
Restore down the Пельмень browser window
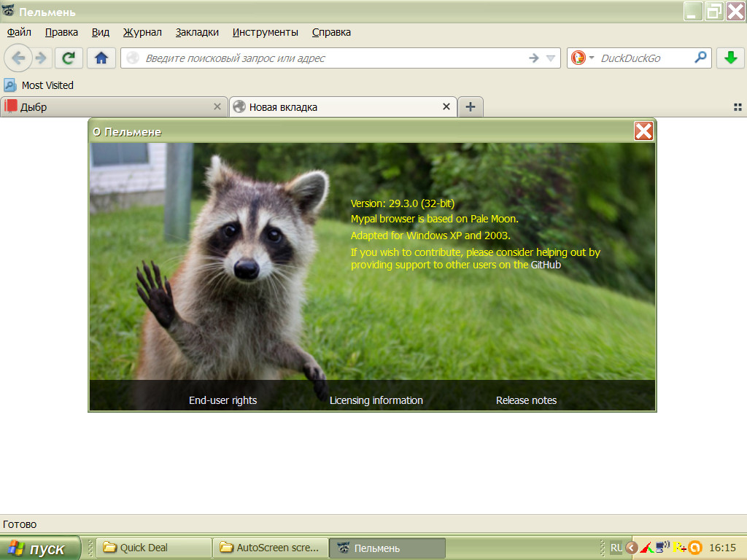(714, 12)
